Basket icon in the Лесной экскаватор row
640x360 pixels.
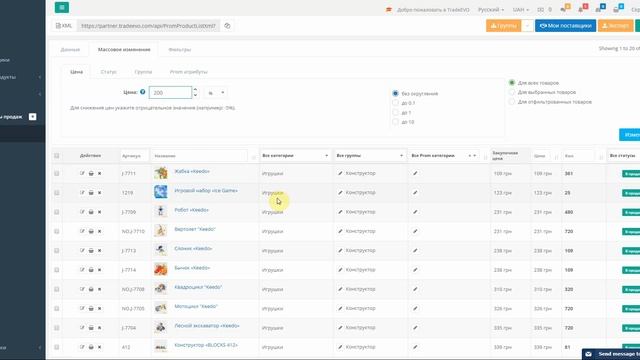[x=91, y=328]
